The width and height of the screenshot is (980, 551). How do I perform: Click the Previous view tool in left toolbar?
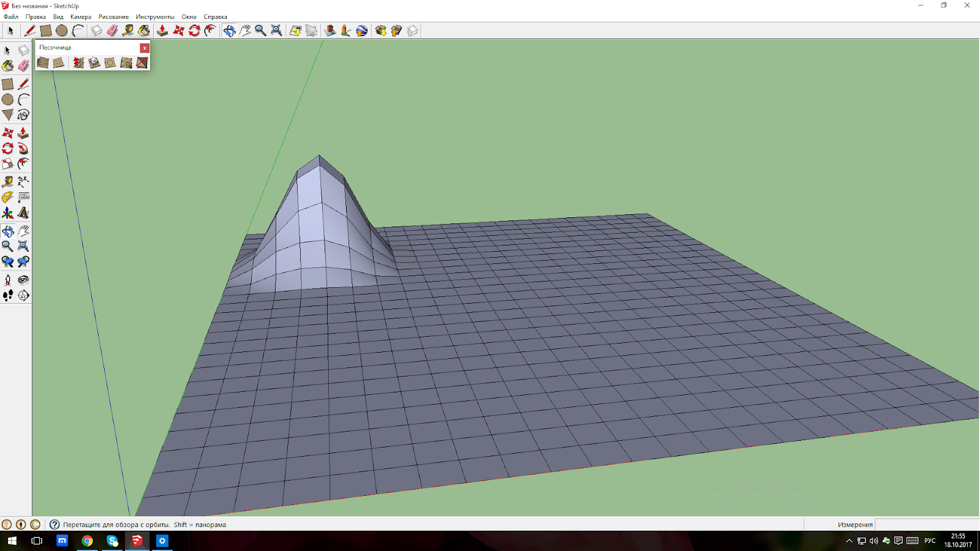(x=7, y=261)
